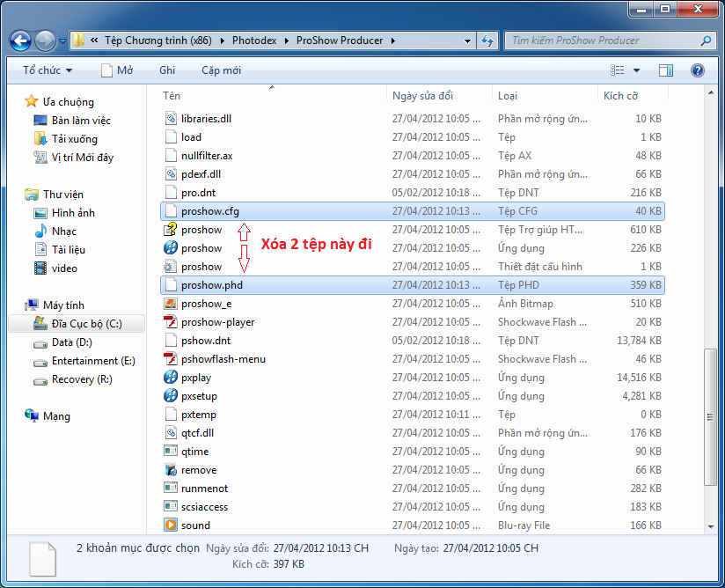Select the Photodex breadcrumb segment
Viewport: 725px width, 588px height.
pos(254,40)
